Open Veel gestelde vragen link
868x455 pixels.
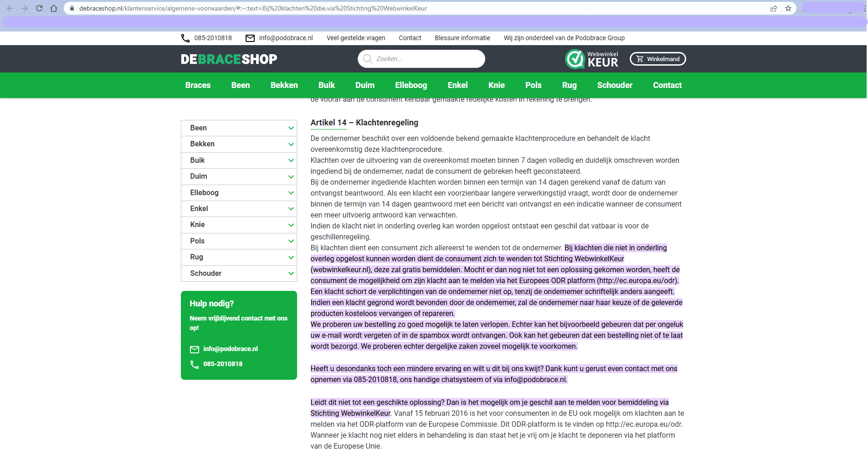[x=356, y=38]
